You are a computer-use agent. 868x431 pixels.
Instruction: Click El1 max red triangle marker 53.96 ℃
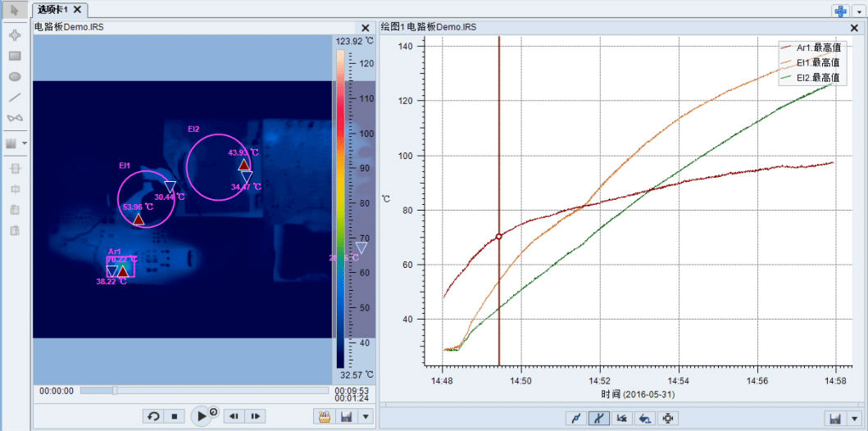point(139,220)
